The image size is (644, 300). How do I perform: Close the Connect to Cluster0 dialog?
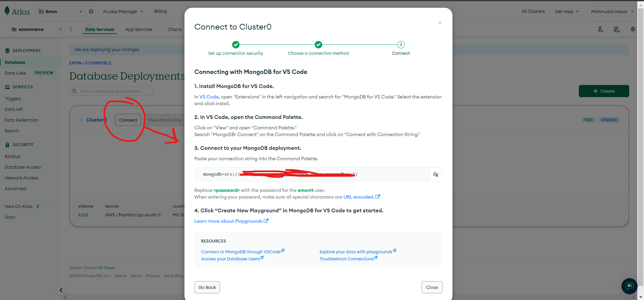(x=440, y=23)
